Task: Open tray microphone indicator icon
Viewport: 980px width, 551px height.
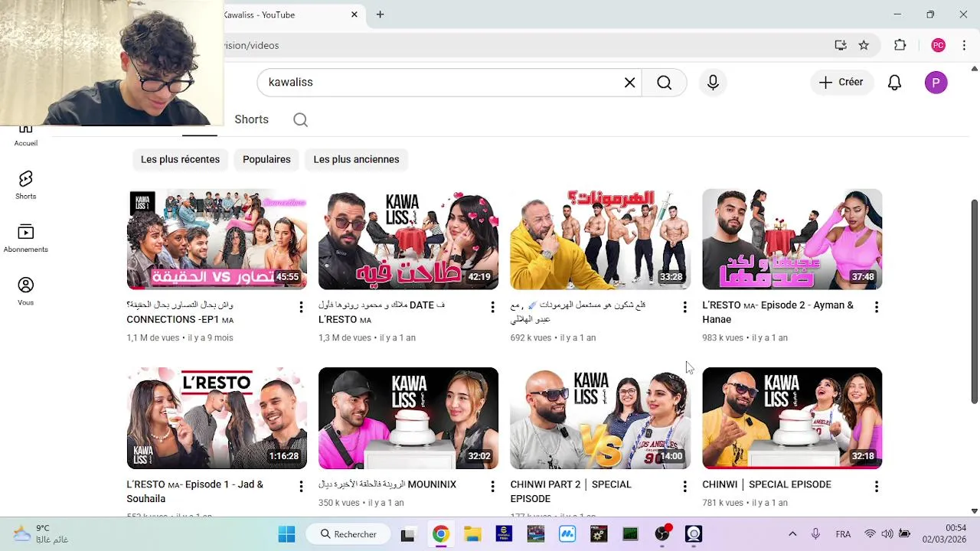Action: 815,534
